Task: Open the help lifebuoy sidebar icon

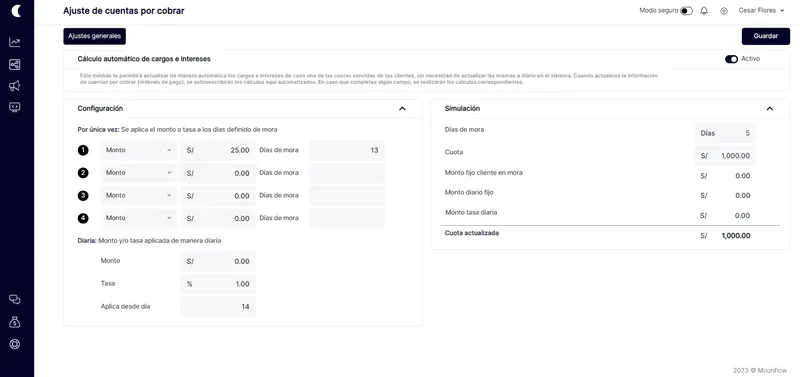Action: [15, 344]
